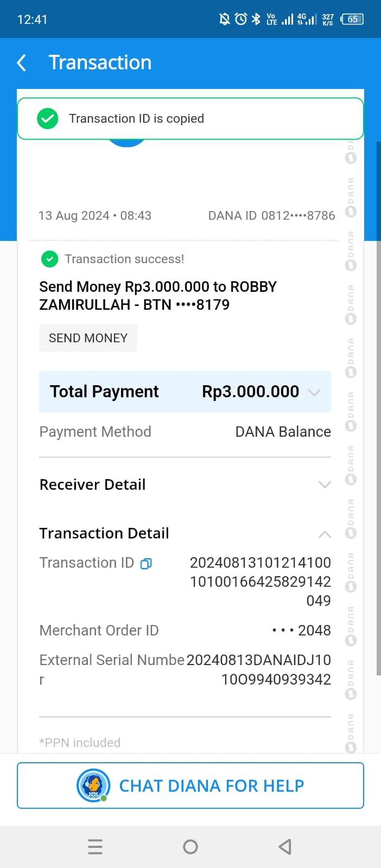Tap the back arrow in header

click(x=22, y=63)
